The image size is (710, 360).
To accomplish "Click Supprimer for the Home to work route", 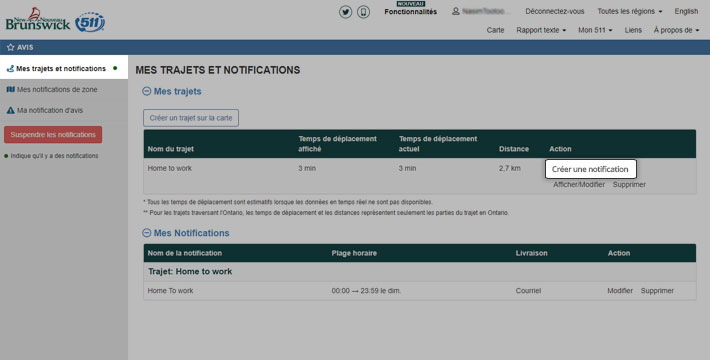I will pos(629,185).
